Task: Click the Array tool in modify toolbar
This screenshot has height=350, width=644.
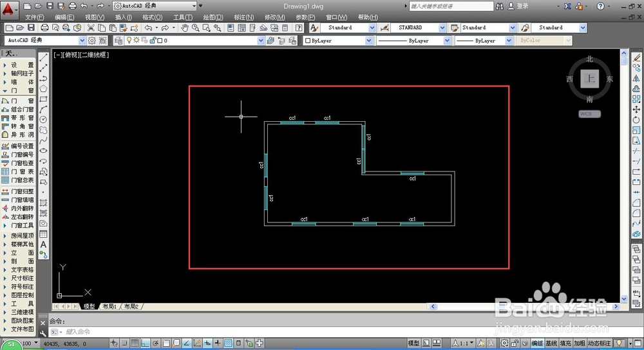Action: click(636, 99)
